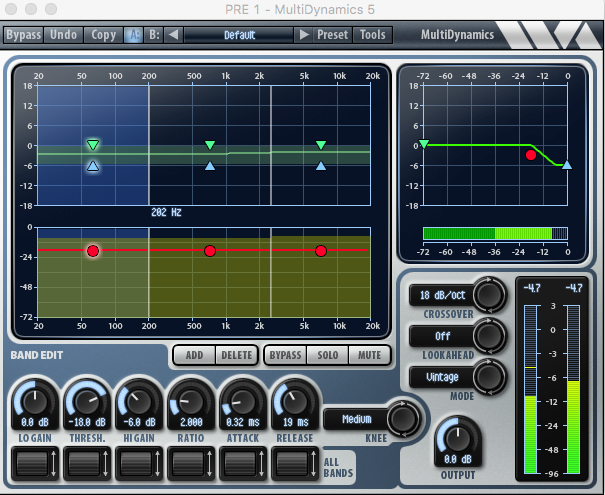Viewport: 605px width, 495px height.
Task: Click the MultiDynamics logo
Action: click(457, 35)
